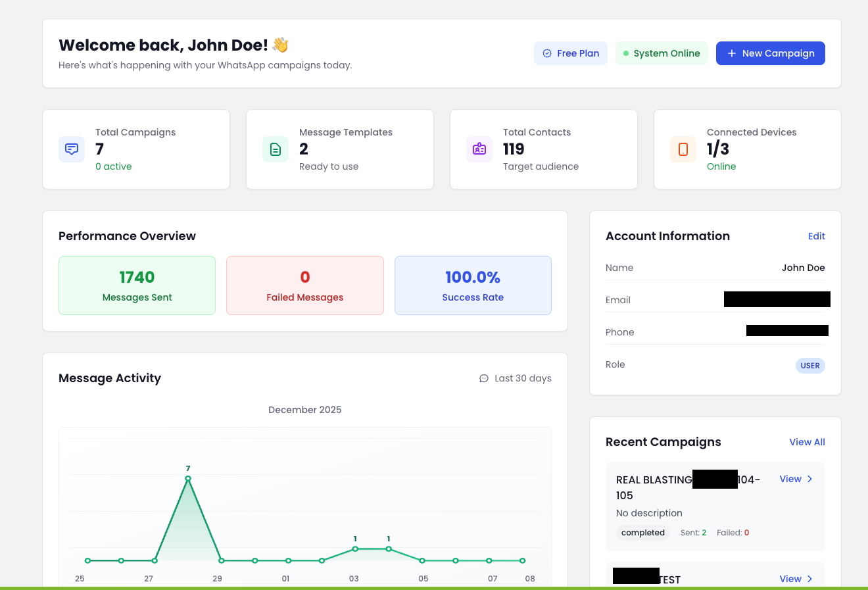Click the Total Contacts address card icon
The width and height of the screenshot is (868, 590).
pos(479,149)
